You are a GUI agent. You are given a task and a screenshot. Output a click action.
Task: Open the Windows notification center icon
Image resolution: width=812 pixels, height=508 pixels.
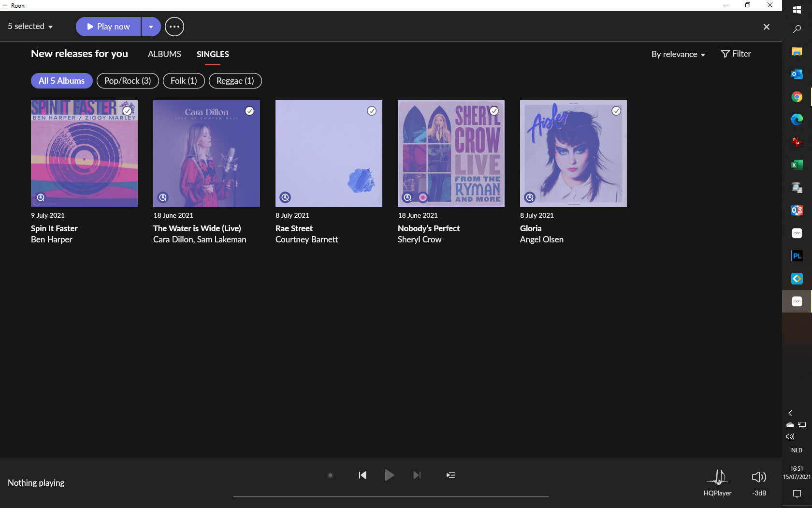(797, 493)
